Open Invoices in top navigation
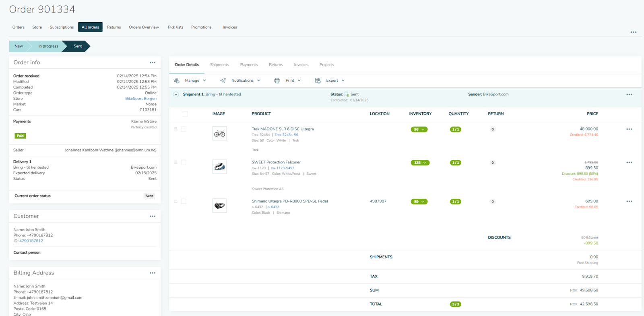644x316 pixels. [230, 27]
